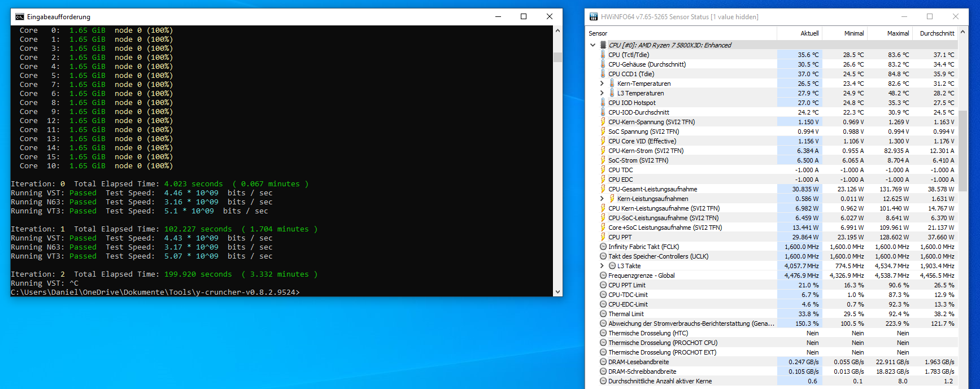
Task: Select the Takt des Speicher-Controllers (UCLK) row
Action: (772, 256)
